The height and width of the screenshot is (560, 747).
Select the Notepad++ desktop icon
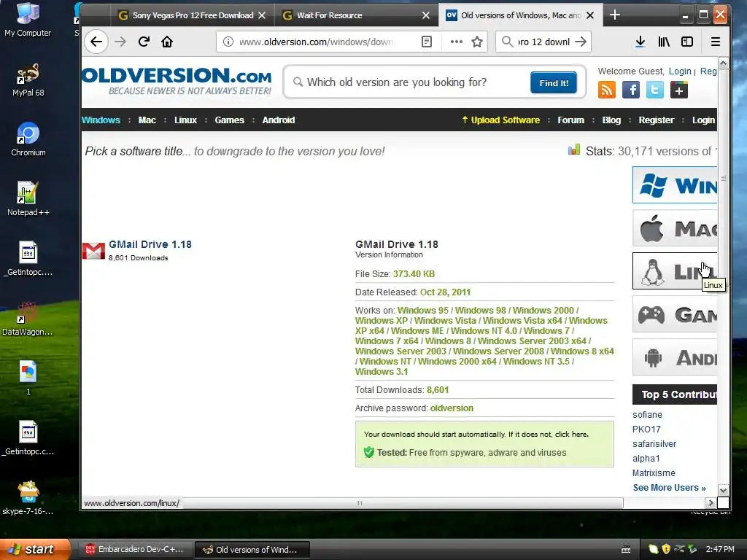tap(28, 199)
